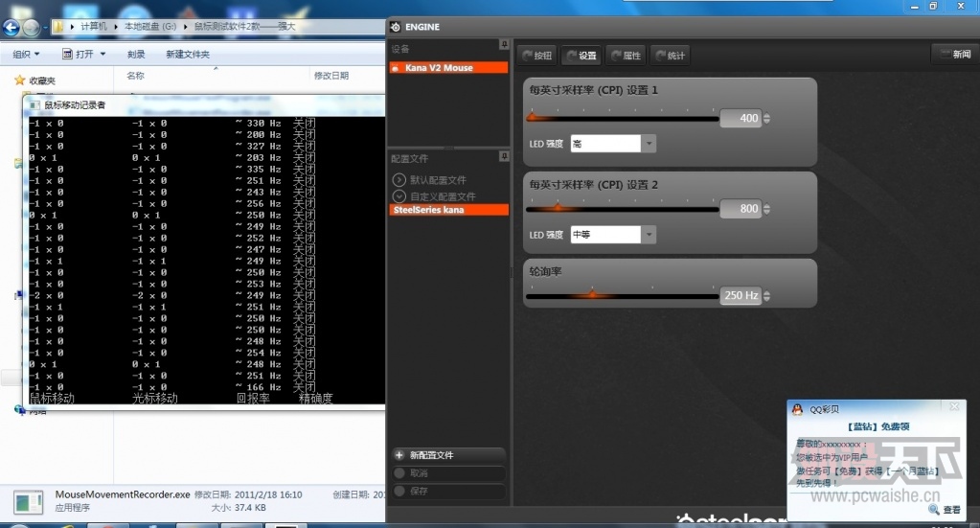Click the 保存 button in Engine

pyautogui.click(x=447, y=492)
